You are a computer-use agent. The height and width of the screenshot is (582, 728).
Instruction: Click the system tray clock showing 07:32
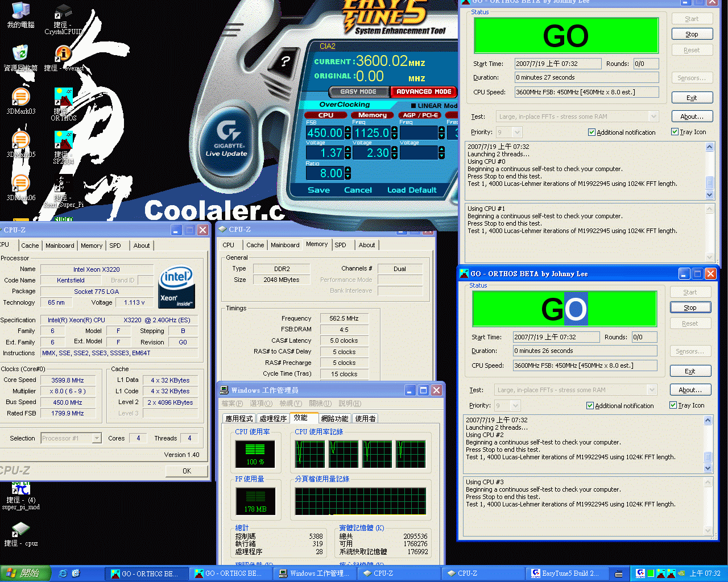pyautogui.click(x=705, y=573)
